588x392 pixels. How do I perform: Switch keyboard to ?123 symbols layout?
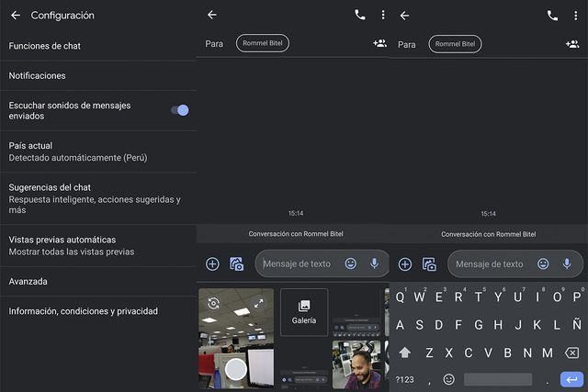pos(405,379)
